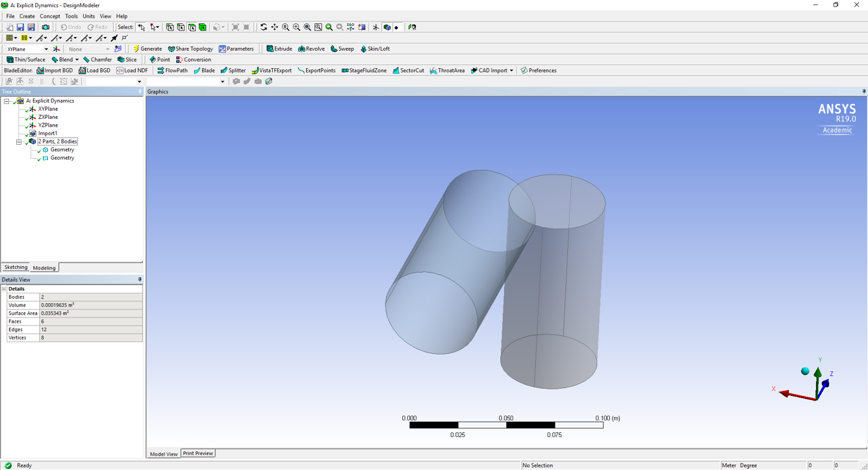Toggle selection filter Bodies icon
Image resolution: width=868 pixels, height=470 pixels.
[x=203, y=27]
